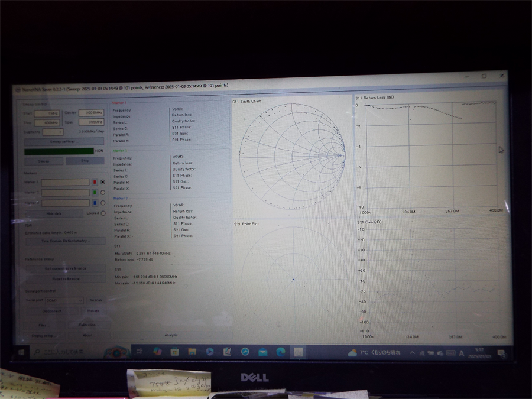Open the Files menu button
This screenshot has height=399, width=532.
tap(43, 325)
